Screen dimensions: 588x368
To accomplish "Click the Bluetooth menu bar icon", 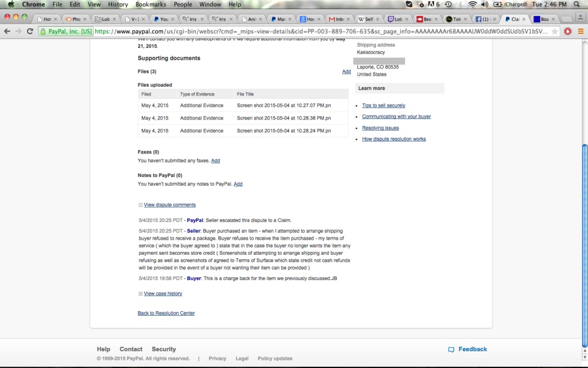I will tap(461, 5).
